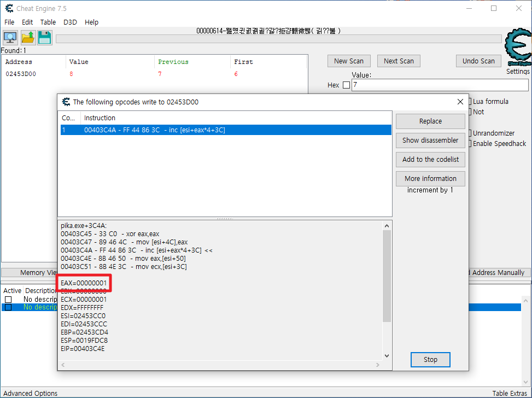Click the opcodes dialog gear icon

pos(66,102)
